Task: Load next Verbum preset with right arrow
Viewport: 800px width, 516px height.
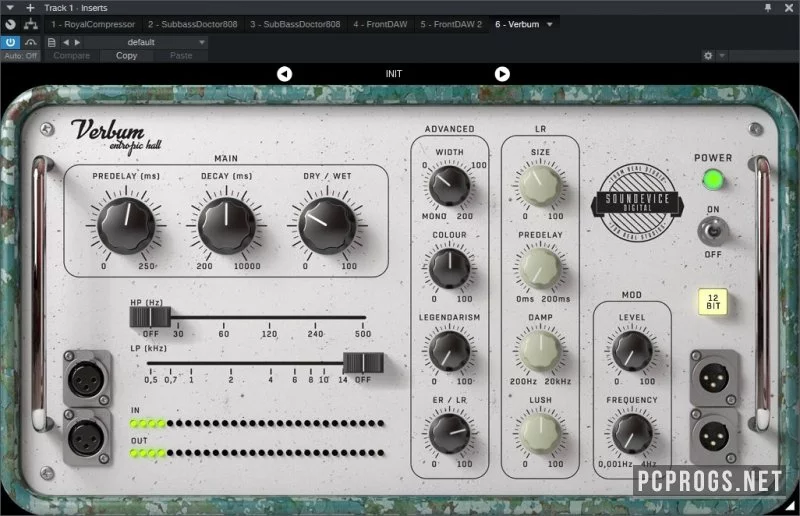Action: click(x=502, y=74)
